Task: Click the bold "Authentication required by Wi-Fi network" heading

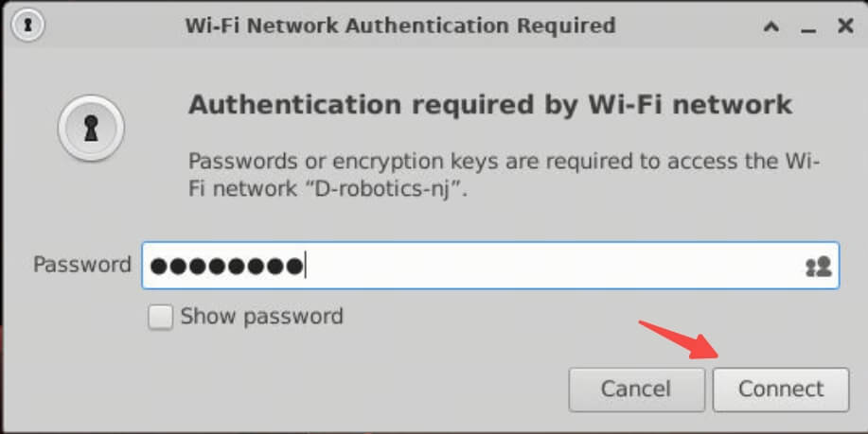Action: tap(489, 103)
